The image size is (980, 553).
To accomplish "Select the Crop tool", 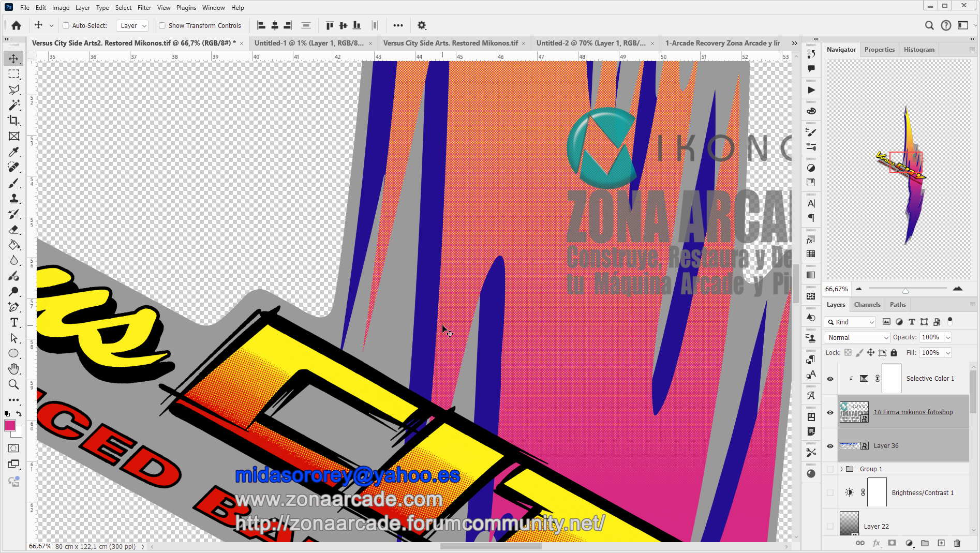I will tap(14, 121).
